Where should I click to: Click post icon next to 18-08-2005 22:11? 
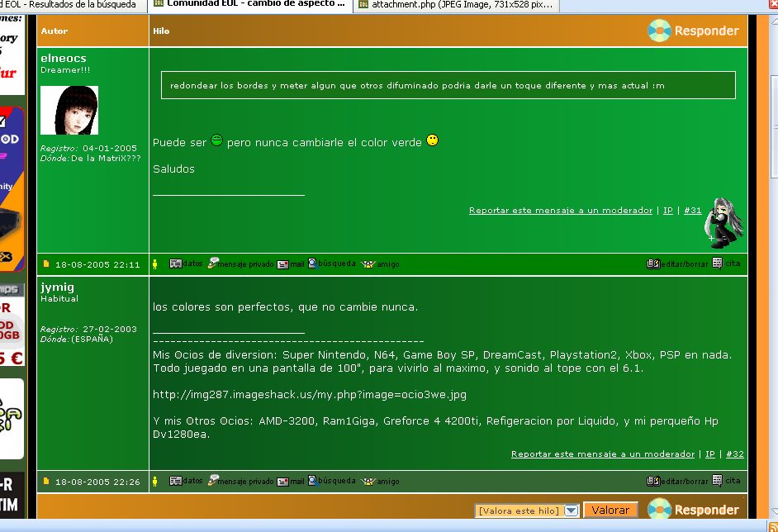point(46,264)
